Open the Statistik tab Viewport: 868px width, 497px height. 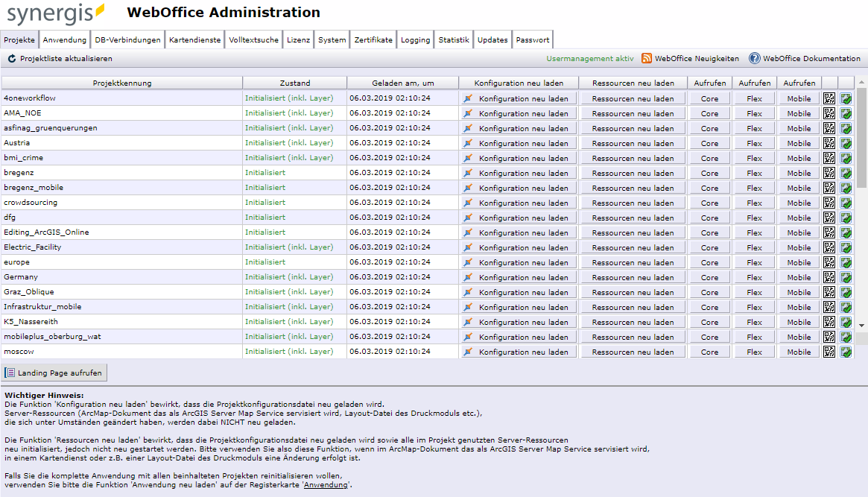pos(453,39)
